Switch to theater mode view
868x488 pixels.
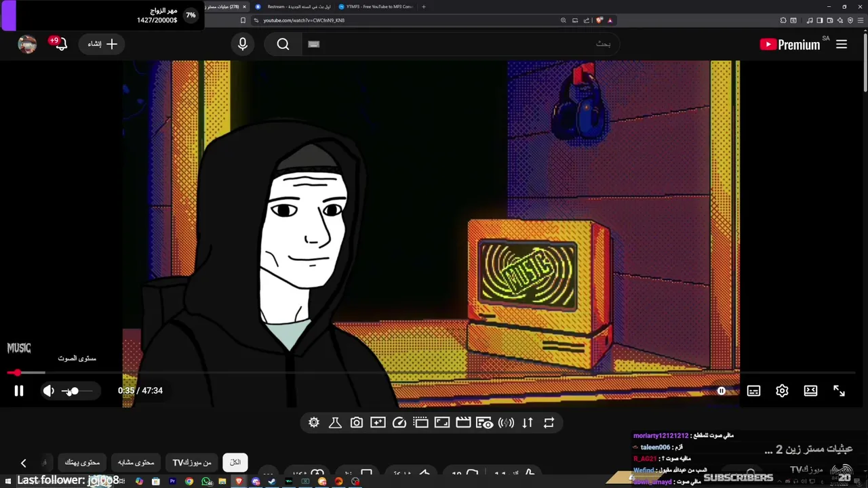[x=810, y=390]
